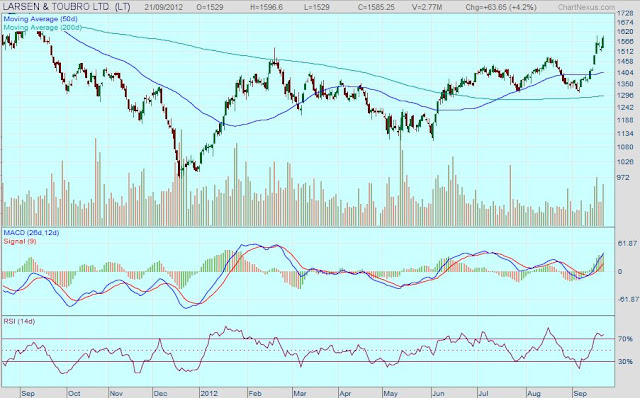Click the 972 price axis label

coord(623,178)
